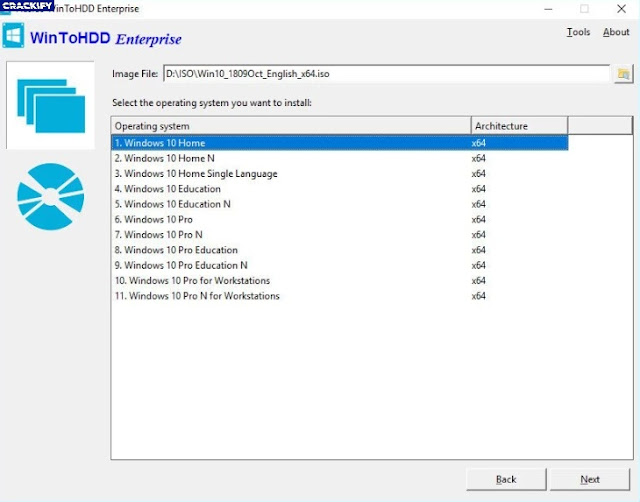This screenshot has width=640, height=502.
Task: Select 10. Windows 10 Pro for Workstations
Action: click(340, 281)
